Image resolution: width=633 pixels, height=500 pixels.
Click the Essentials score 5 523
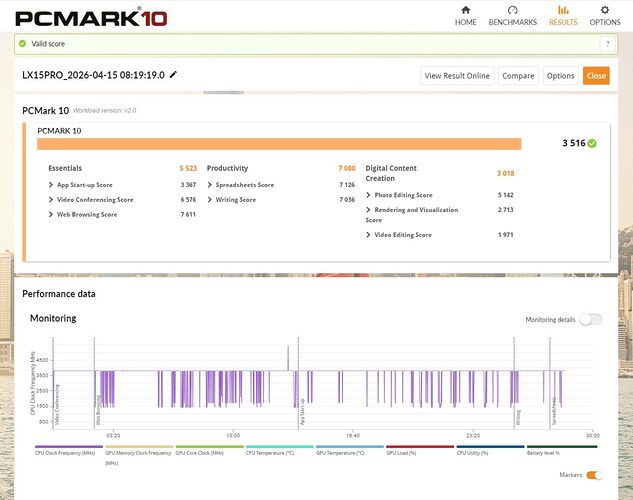(x=188, y=168)
